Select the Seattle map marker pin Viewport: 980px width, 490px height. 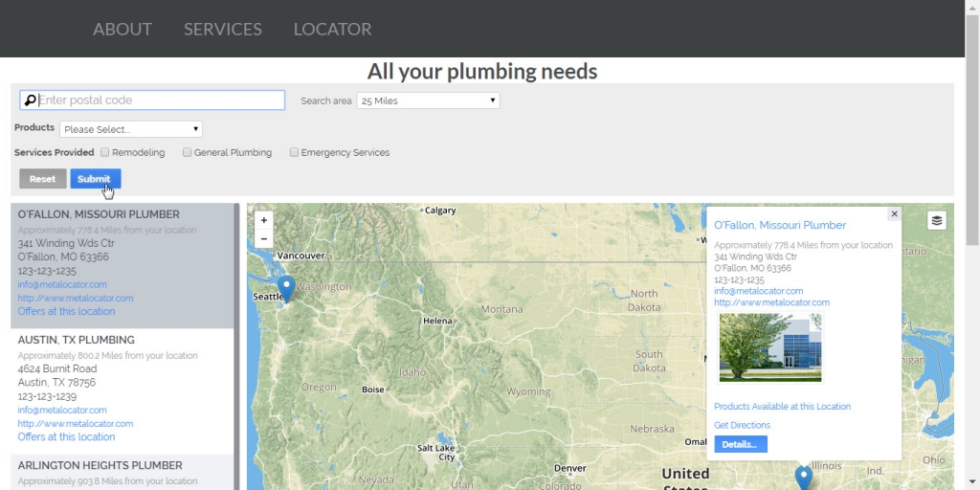click(286, 289)
